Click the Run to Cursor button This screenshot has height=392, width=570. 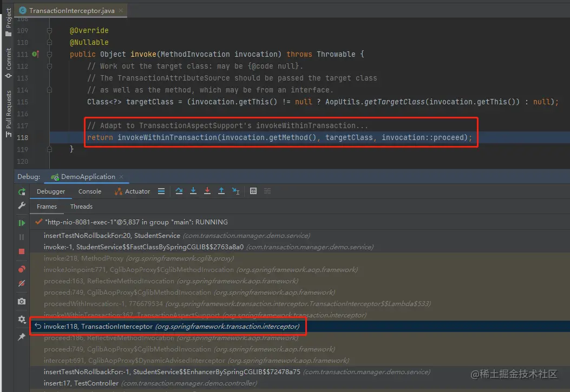[x=235, y=191]
